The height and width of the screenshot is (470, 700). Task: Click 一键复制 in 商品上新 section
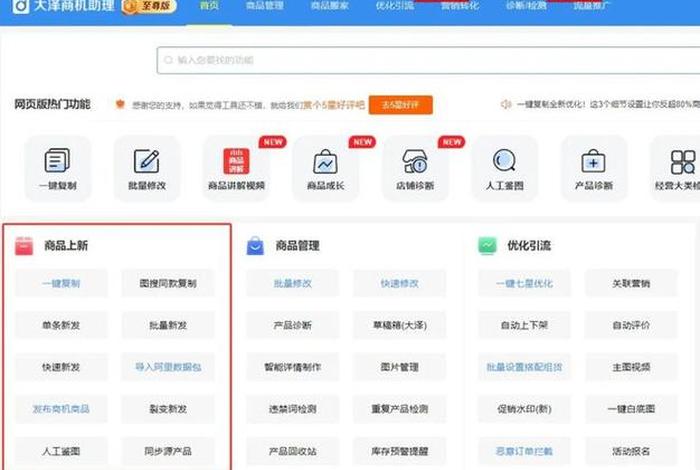(x=61, y=283)
